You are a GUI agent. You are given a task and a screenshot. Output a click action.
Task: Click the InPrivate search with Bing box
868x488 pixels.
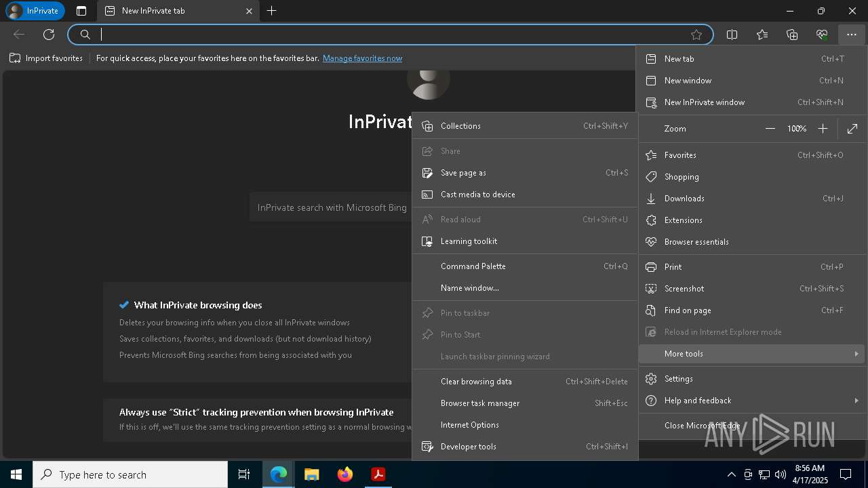coord(331,207)
